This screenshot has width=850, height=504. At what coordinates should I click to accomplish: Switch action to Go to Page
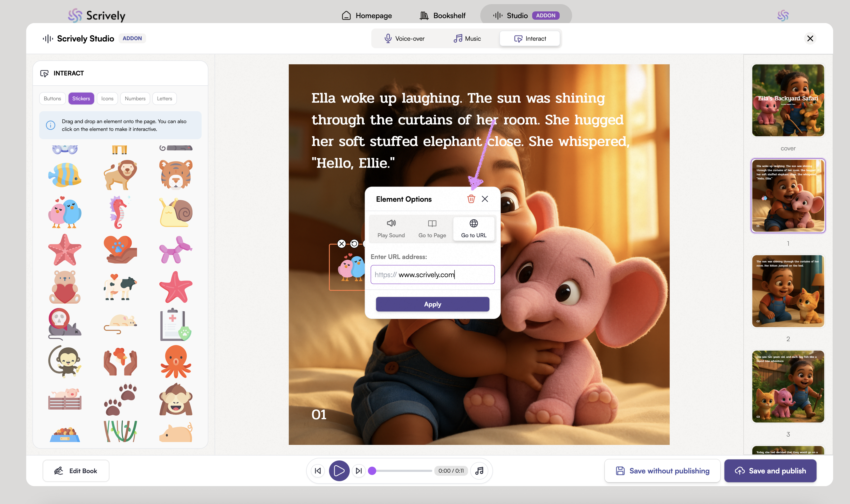pos(432,229)
